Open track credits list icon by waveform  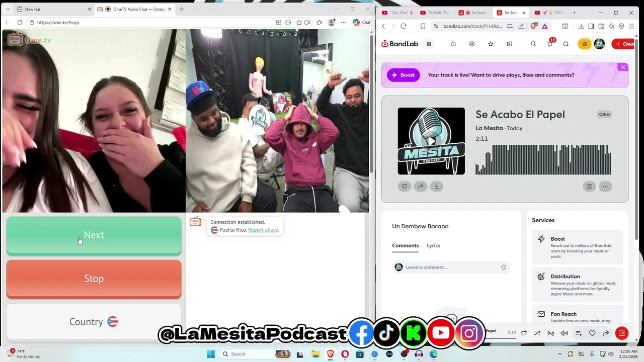pyautogui.click(x=589, y=187)
